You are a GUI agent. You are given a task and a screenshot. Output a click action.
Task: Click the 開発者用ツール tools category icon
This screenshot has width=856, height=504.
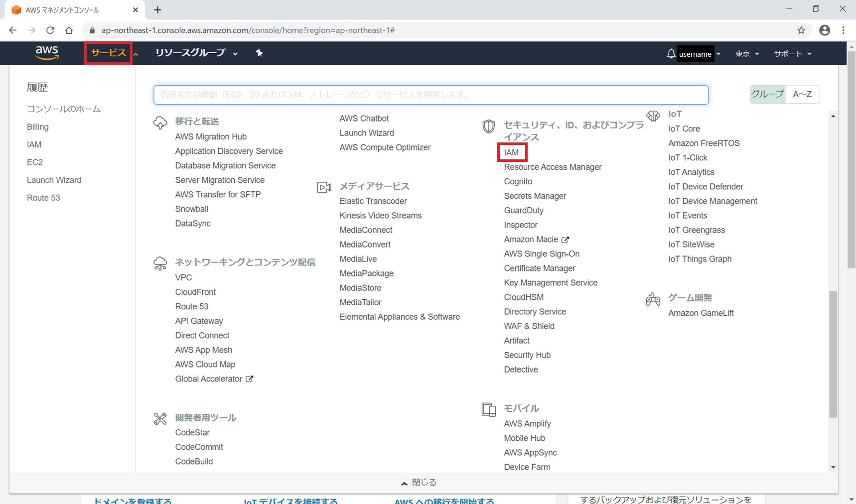tap(160, 419)
